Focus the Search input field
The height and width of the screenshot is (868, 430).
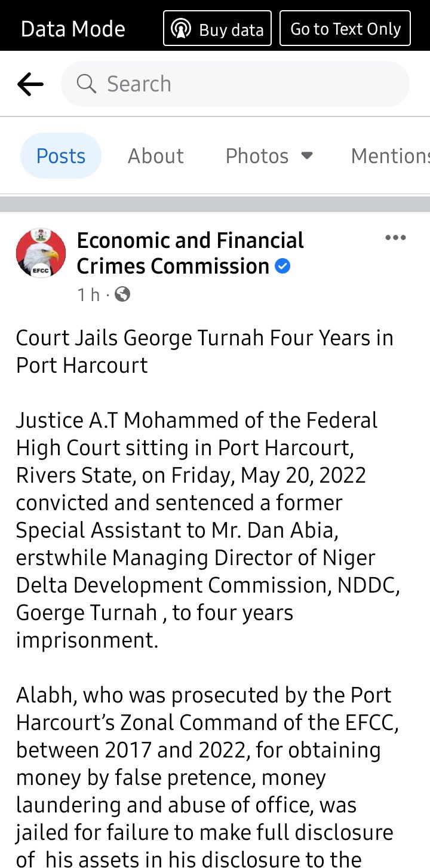coord(235,84)
